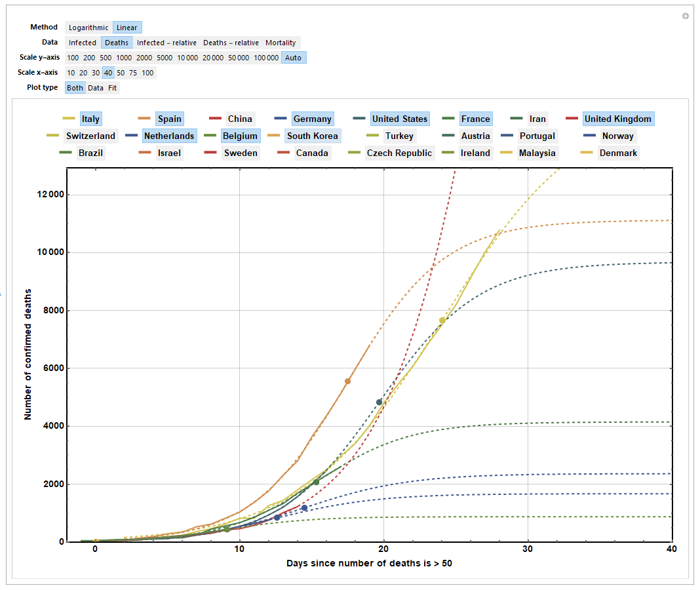
Task: Toggle United Kingdom country selection
Action: [x=617, y=119]
